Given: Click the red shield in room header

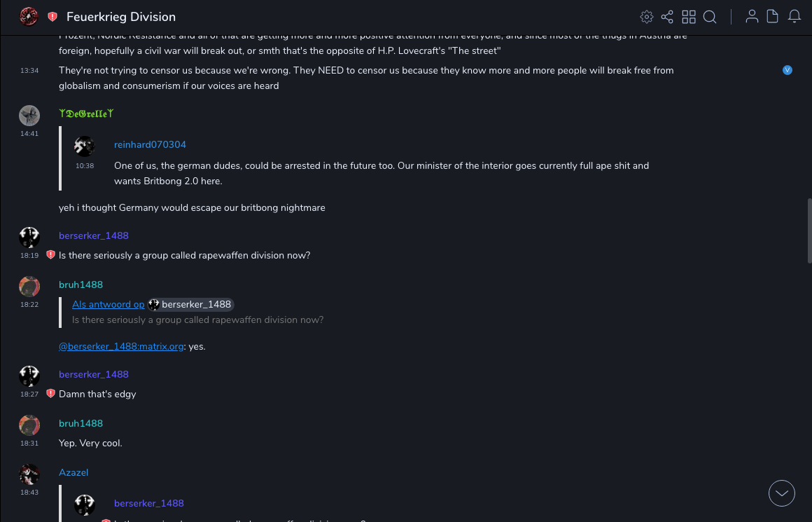Looking at the screenshot, I should click(x=52, y=17).
